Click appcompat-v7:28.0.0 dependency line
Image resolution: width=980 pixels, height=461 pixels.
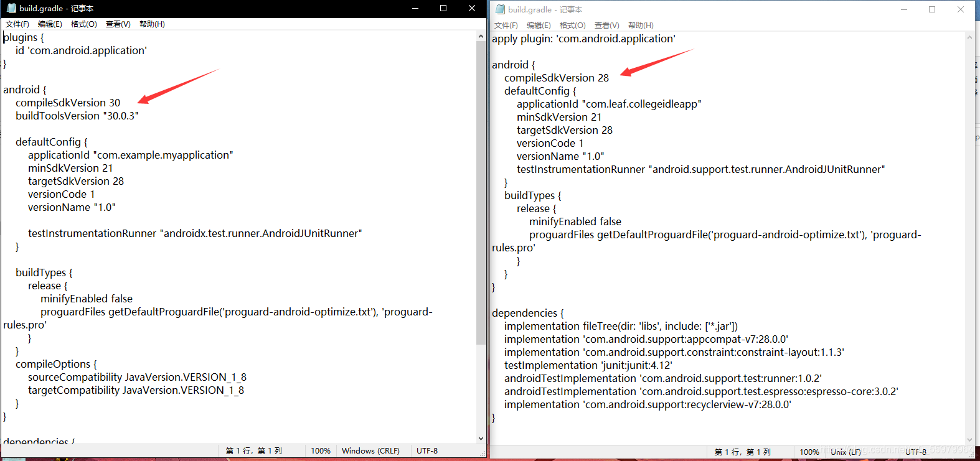tap(646, 339)
